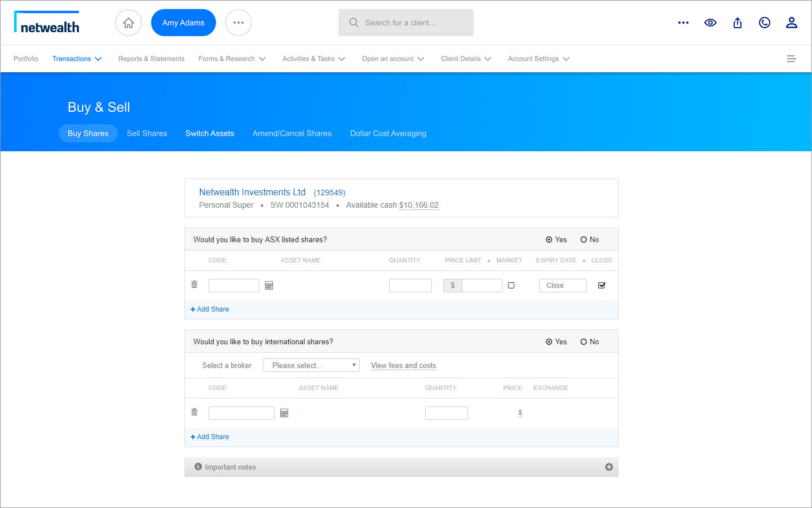This screenshot has width=812, height=508.
Task: Add Share in the international section
Action: point(210,437)
